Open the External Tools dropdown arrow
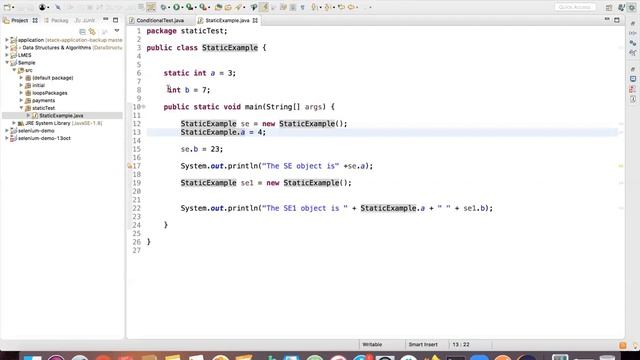Image resolution: width=640 pixels, height=360 pixels. [x=209, y=7]
